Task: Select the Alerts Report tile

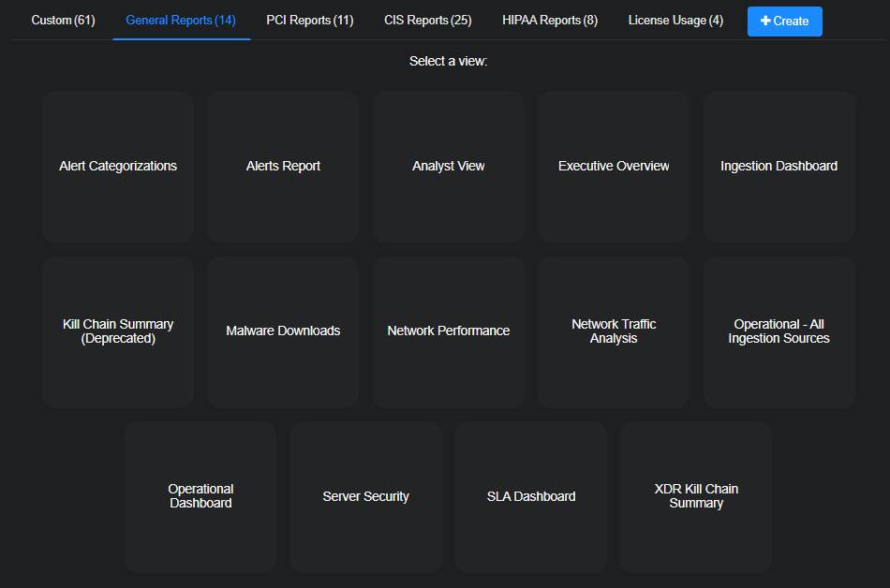Action: tap(283, 167)
